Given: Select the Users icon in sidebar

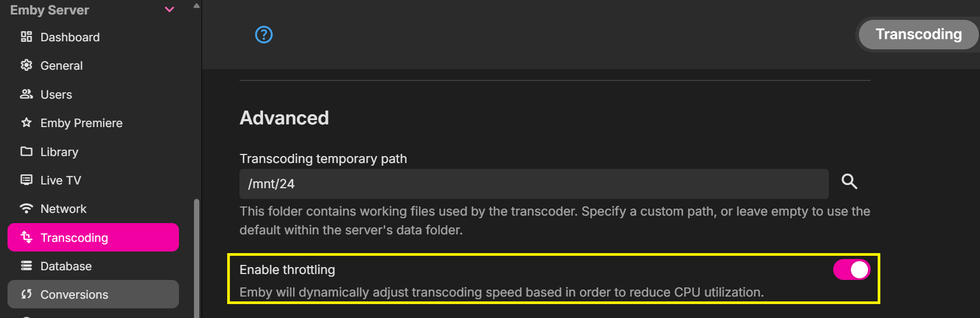Looking at the screenshot, I should pos(26,94).
